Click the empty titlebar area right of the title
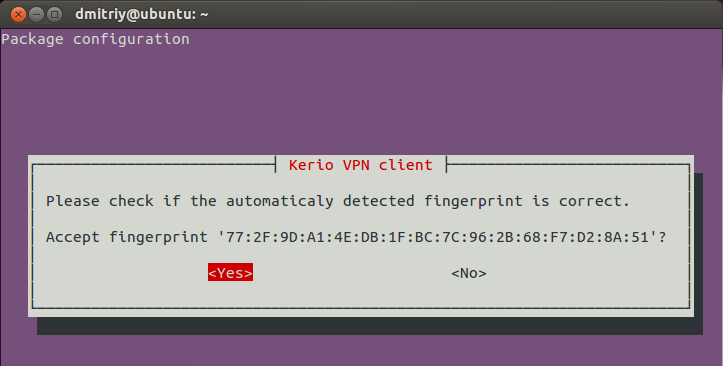The height and width of the screenshot is (366, 723). 461,14
